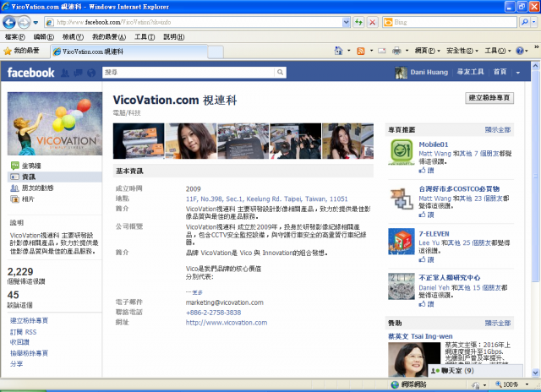Select the 資訊 info sidebar item

[54, 177]
